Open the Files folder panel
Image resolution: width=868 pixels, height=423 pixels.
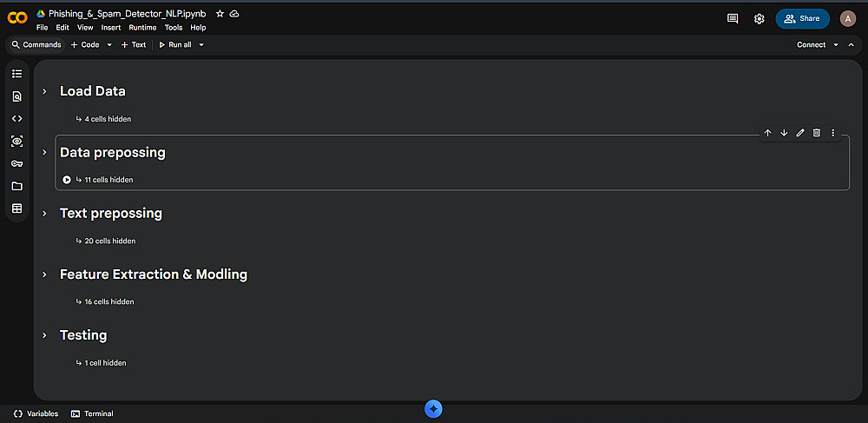tap(16, 186)
